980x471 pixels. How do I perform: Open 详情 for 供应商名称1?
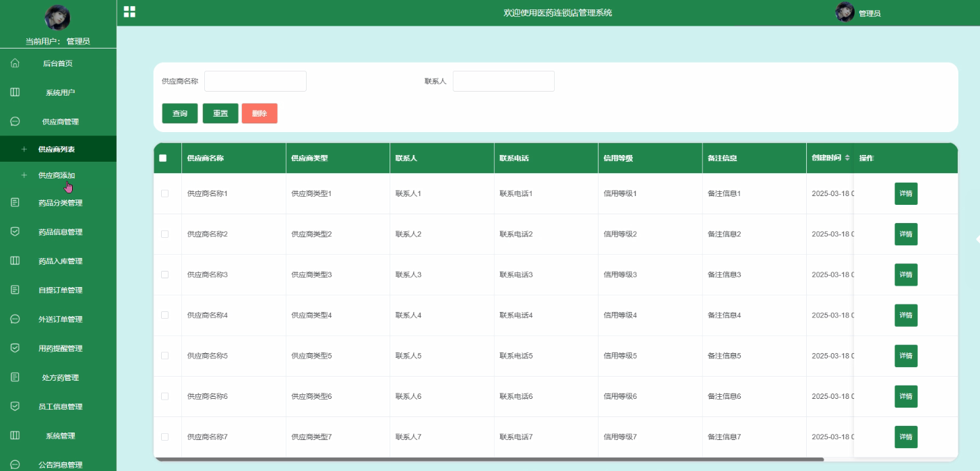point(906,193)
